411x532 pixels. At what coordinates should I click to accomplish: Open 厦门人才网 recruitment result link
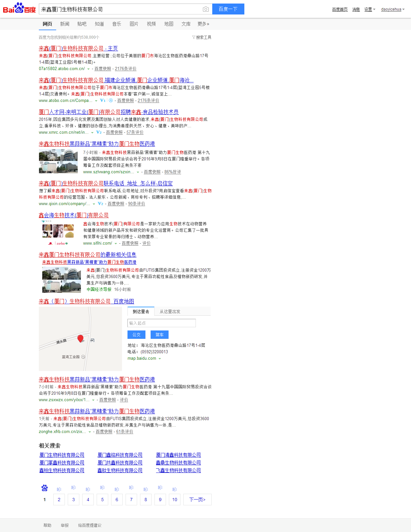[x=109, y=112]
